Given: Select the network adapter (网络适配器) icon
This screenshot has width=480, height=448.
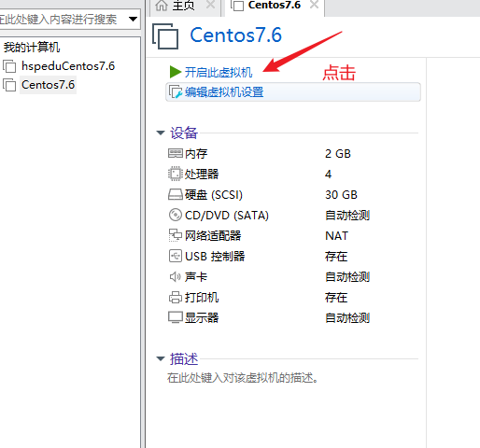Looking at the screenshot, I should [x=176, y=235].
